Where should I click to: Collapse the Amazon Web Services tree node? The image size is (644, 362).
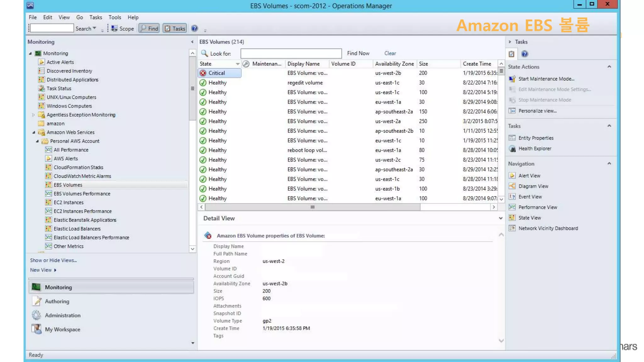click(34, 132)
